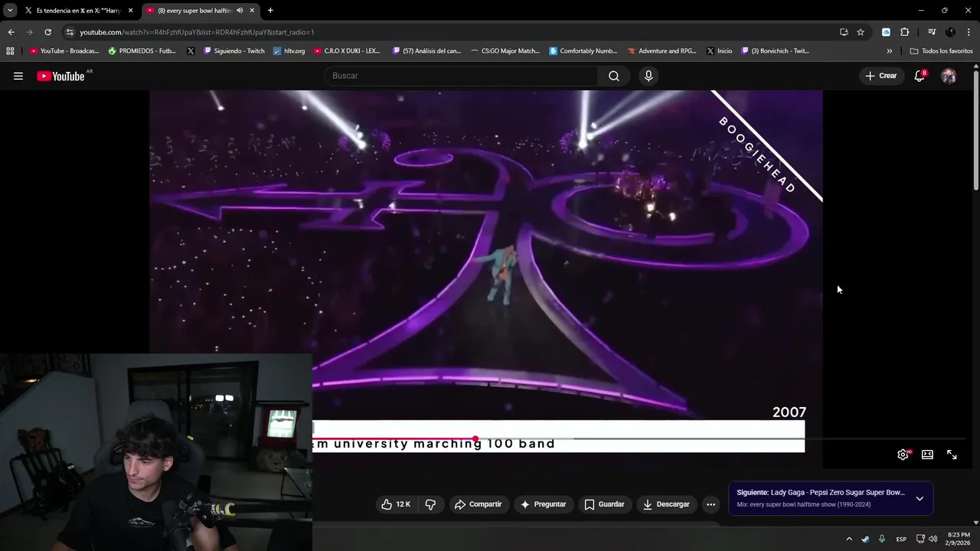The width and height of the screenshot is (980, 551).
Task: Open (57) Análisis del can... bookmark
Action: pos(426,51)
